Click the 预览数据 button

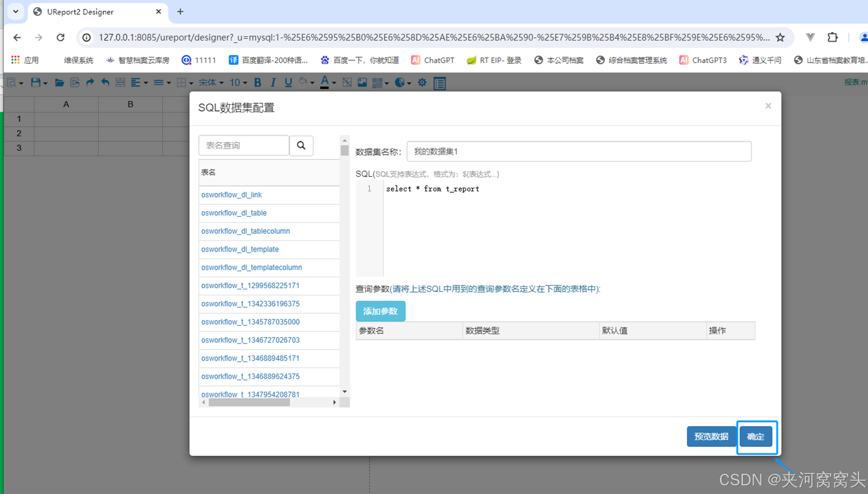coord(711,436)
